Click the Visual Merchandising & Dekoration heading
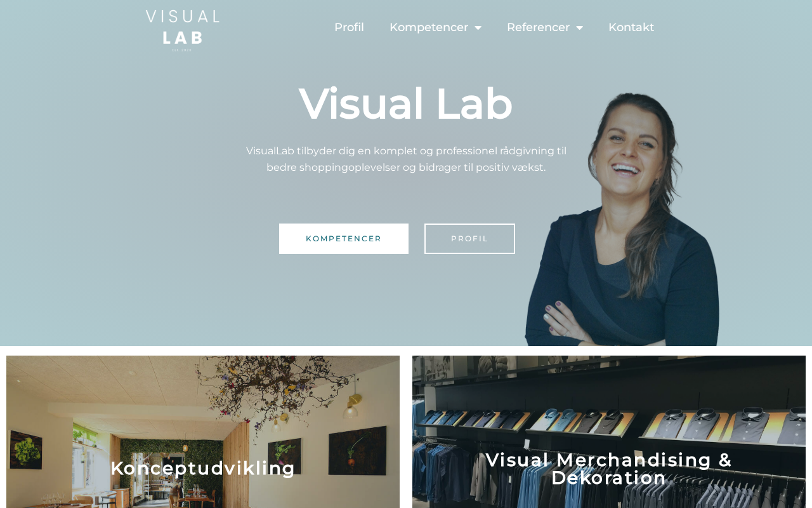This screenshot has width=812, height=508. coord(609,469)
